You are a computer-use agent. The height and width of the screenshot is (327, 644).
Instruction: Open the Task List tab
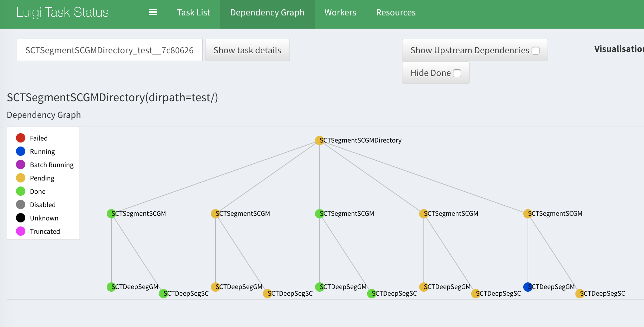pyautogui.click(x=194, y=12)
